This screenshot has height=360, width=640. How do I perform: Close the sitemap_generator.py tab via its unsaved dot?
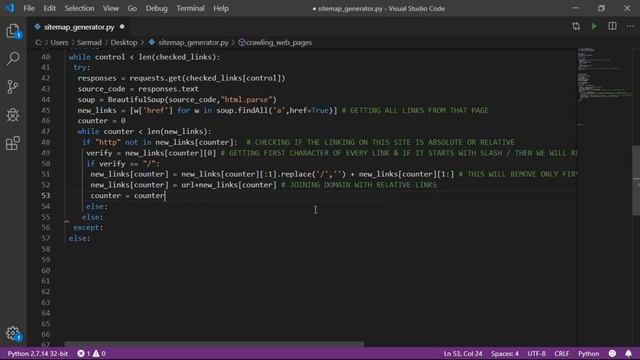[122, 27]
